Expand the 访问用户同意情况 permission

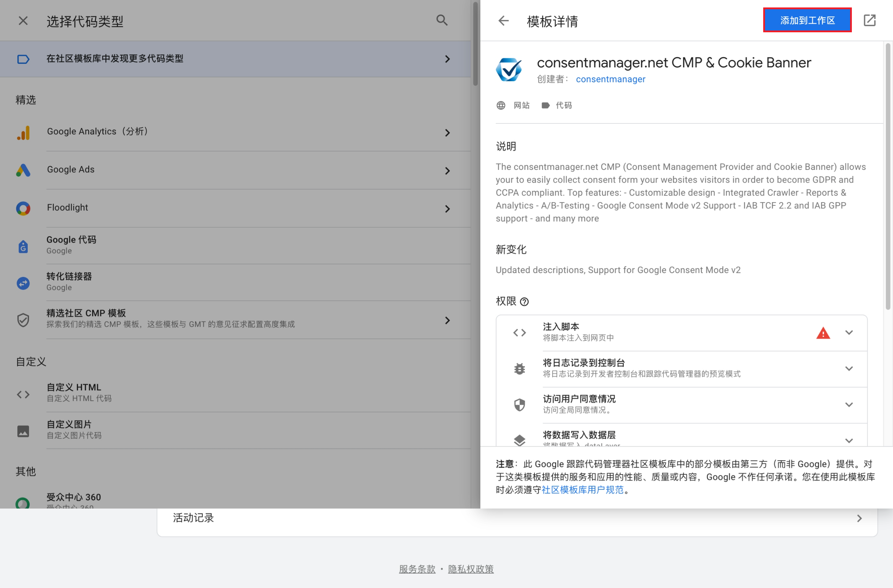coord(849,404)
